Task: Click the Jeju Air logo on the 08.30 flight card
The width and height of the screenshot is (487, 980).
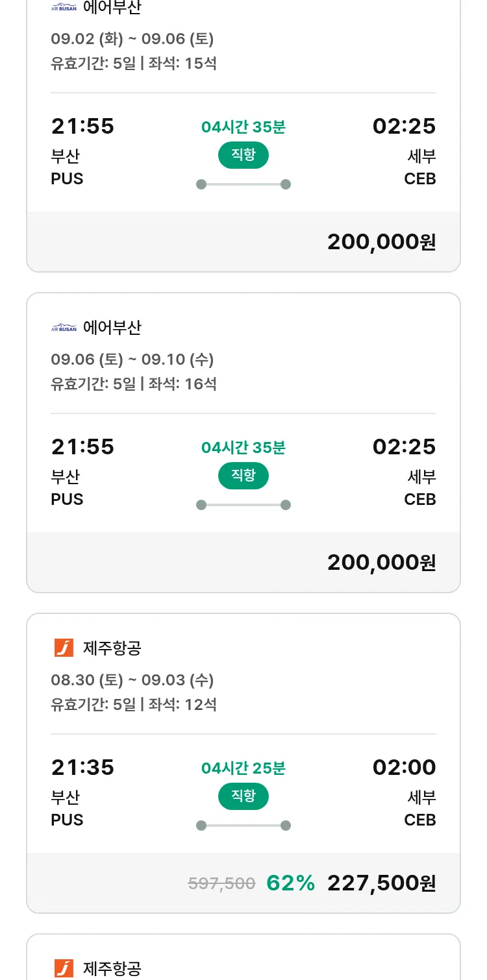Action: (x=64, y=648)
